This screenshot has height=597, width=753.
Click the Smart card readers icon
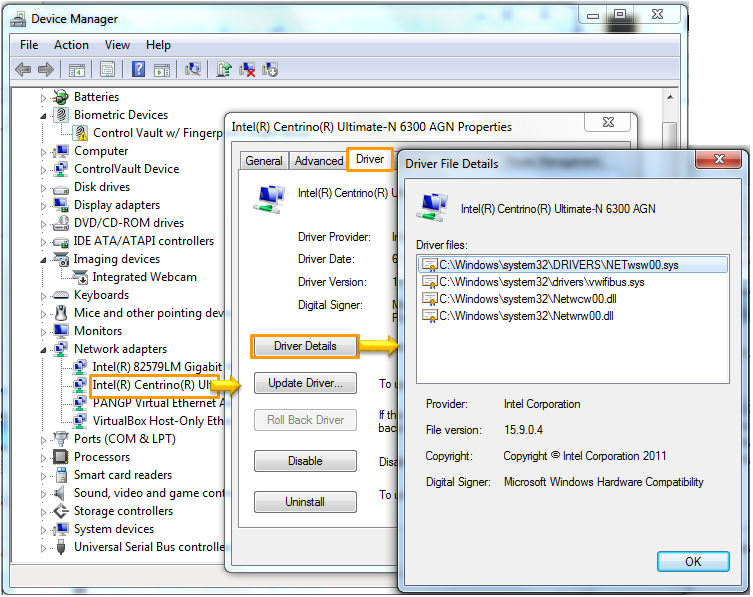61,475
